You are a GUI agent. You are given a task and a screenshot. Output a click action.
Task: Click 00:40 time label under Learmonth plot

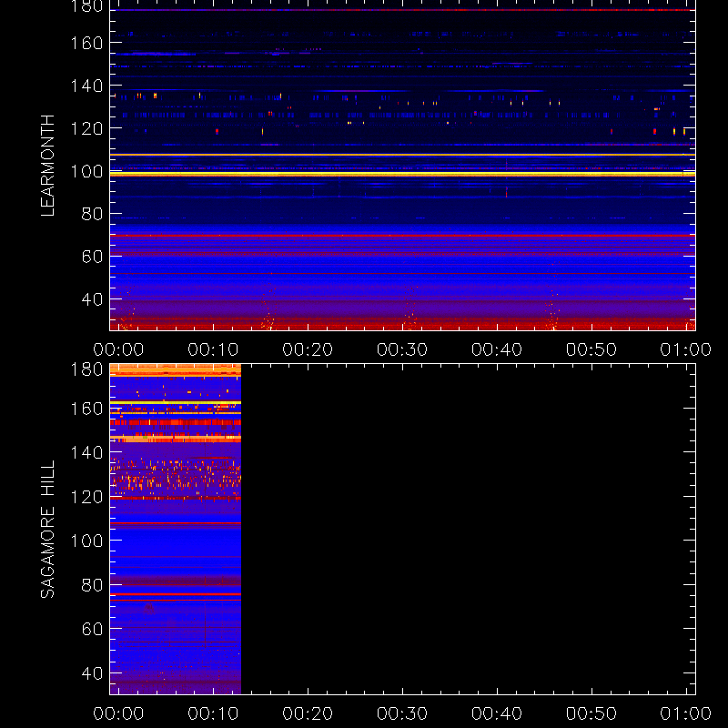pyautogui.click(x=497, y=349)
